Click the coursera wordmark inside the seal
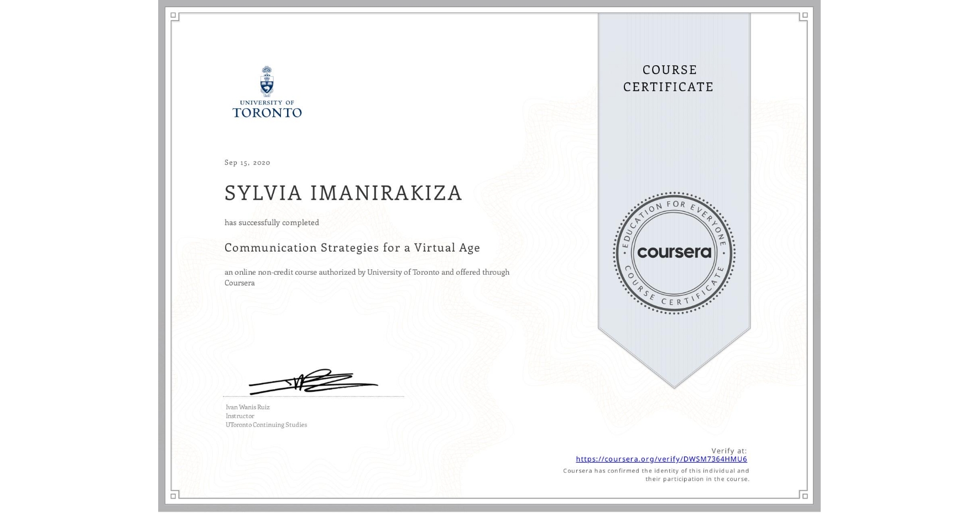The width and height of the screenshot is (980, 513). coord(674,253)
